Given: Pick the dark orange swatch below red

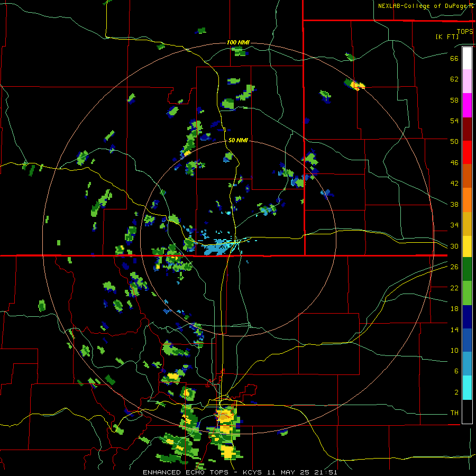Looking at the screenshot, I should pyautogui.click(x=467, y=176).
